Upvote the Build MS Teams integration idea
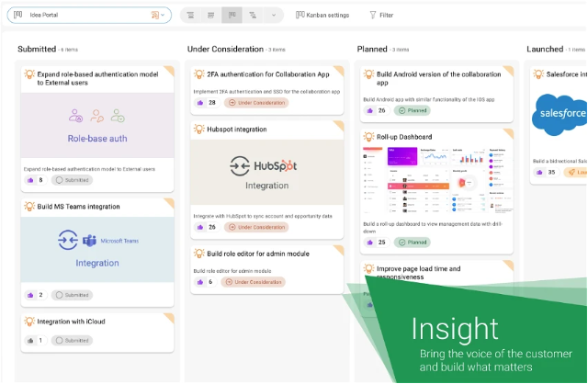The image size is (588, 384). (30, 295)
